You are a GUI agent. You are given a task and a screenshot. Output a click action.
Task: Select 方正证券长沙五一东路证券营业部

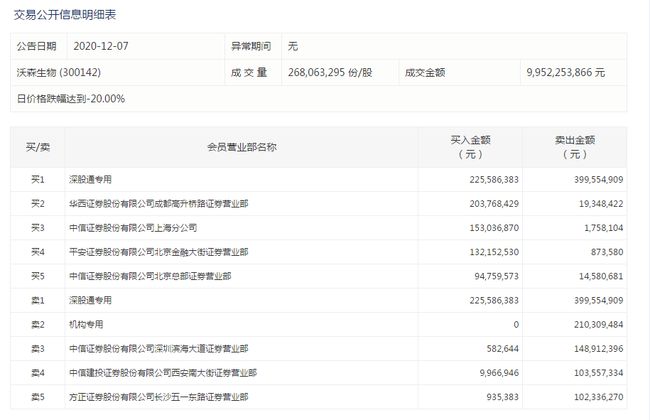pyautogui.click(x=159, y=397)
